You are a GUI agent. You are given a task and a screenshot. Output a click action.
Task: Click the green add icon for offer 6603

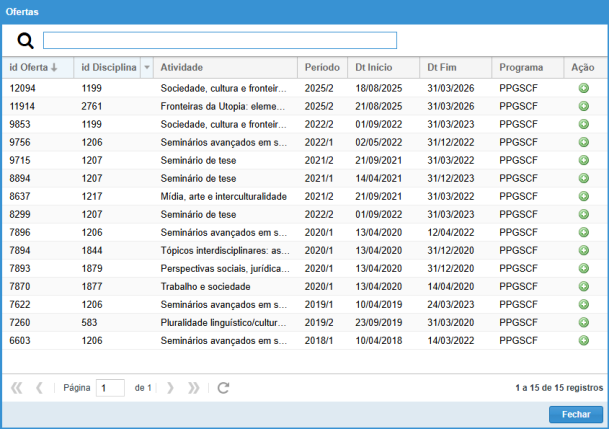(583, 340)
